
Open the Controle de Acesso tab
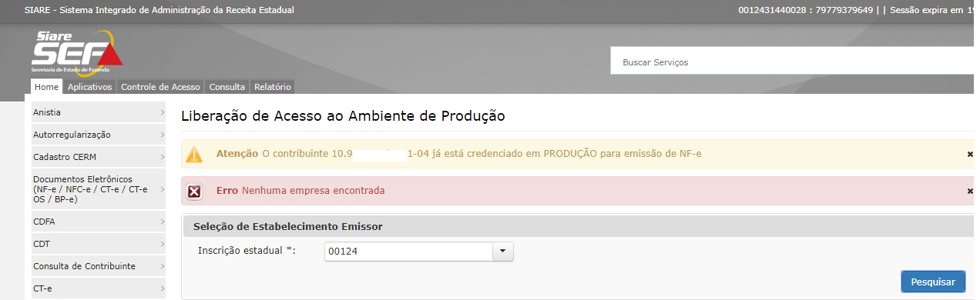161,87
